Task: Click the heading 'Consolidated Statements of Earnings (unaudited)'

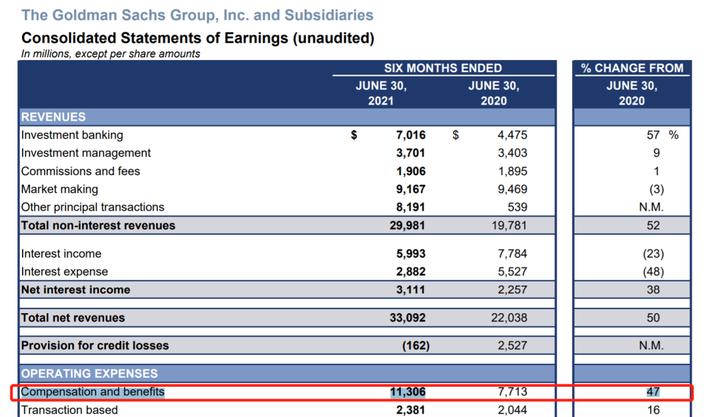Action: point(198,38)
